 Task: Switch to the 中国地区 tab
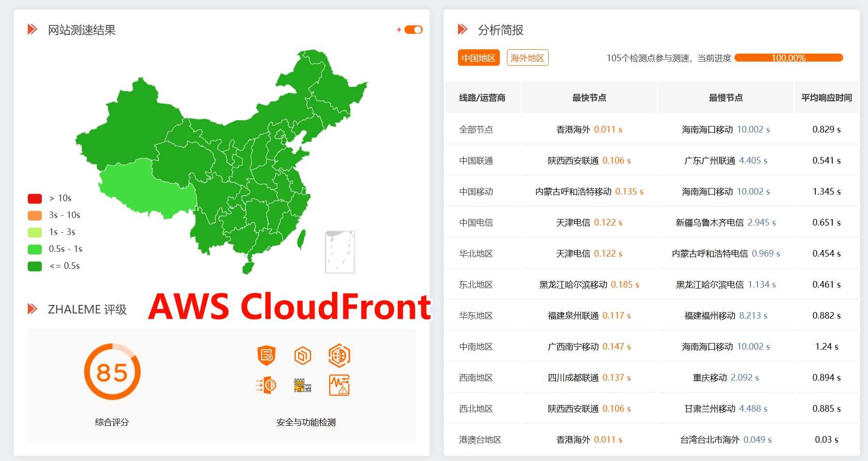[479, 58]
